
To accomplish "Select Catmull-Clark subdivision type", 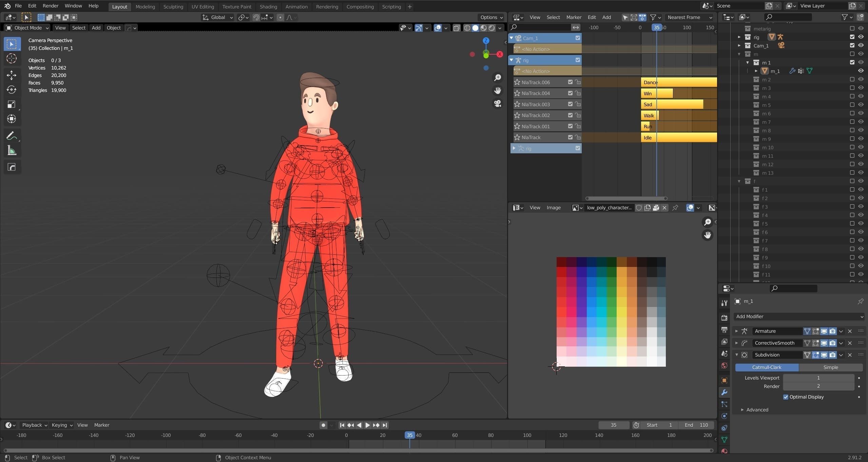I will 767,367.
